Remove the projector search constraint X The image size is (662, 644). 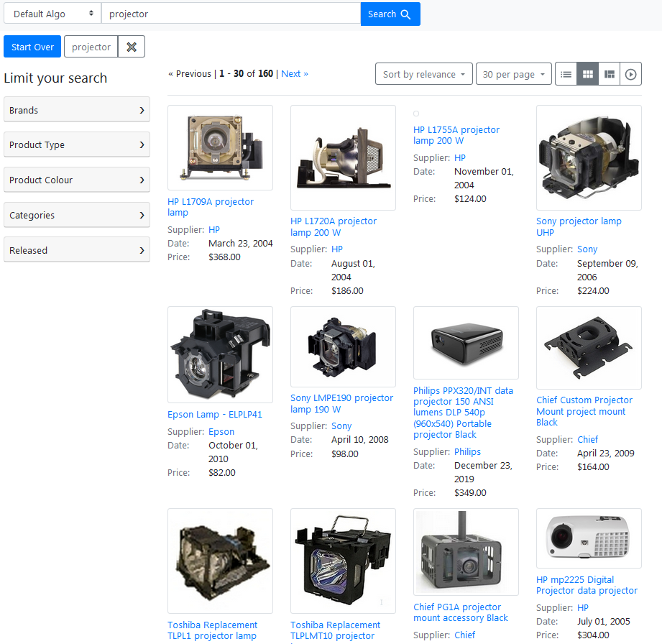tap(132, 47)
